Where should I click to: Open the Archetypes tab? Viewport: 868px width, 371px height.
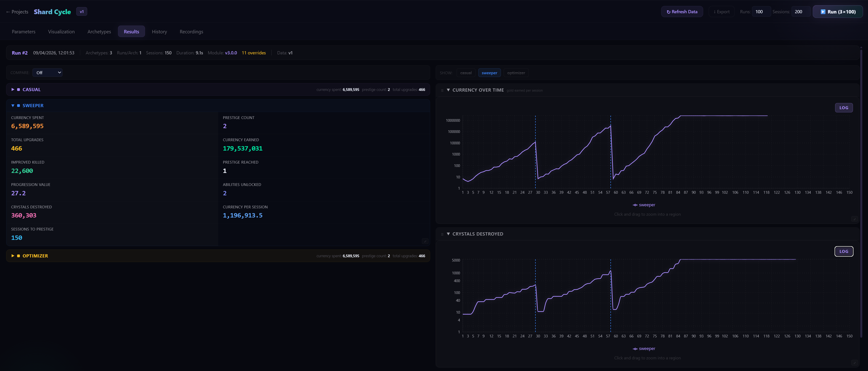(99, 32)
